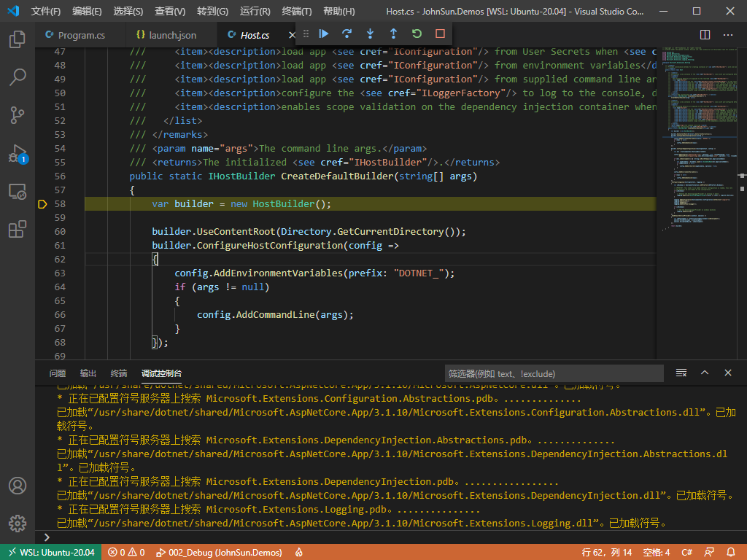
Task: Click the debug console input prompt
Action: (x=391, y=537)
